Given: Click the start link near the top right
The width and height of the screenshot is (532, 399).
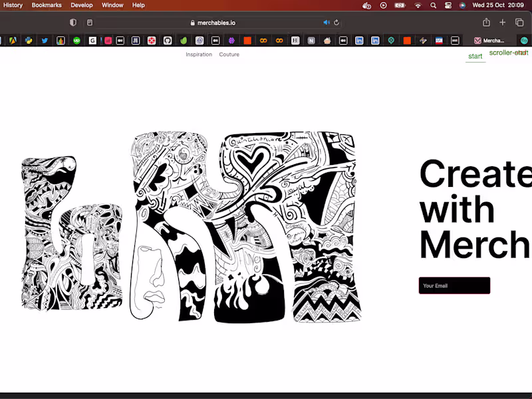Looking at the screenshot, I should point(475,57).
